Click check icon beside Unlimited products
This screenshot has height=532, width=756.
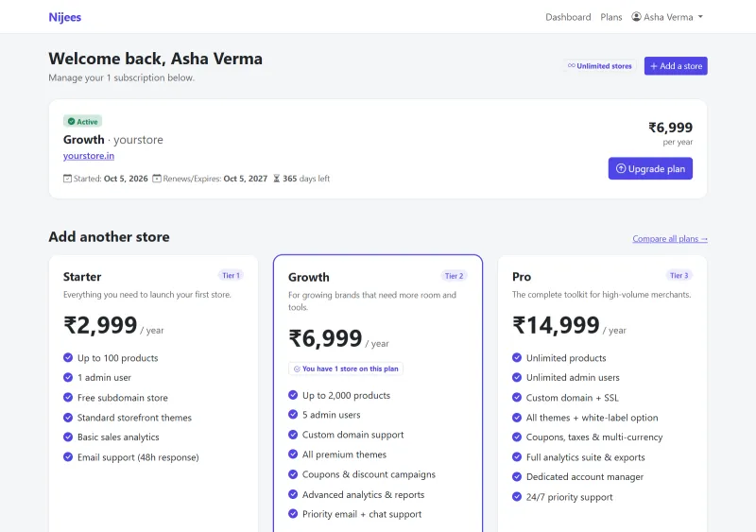[517, 357]
